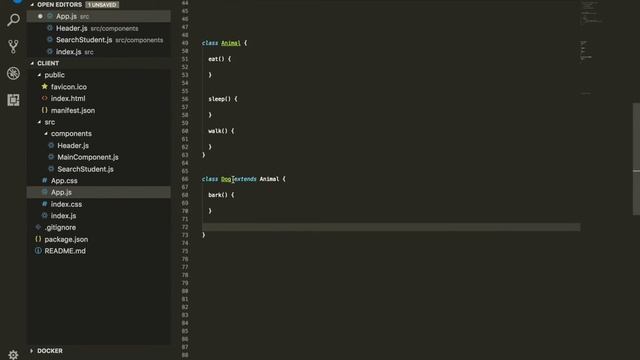Click the manifest.json braces icon
The height and width of the screenshot is (360, 640).
44,110
